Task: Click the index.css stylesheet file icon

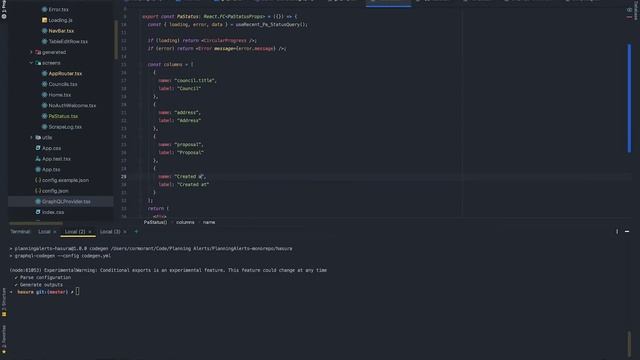Action: pyautogui.click(x=38, y=212)
